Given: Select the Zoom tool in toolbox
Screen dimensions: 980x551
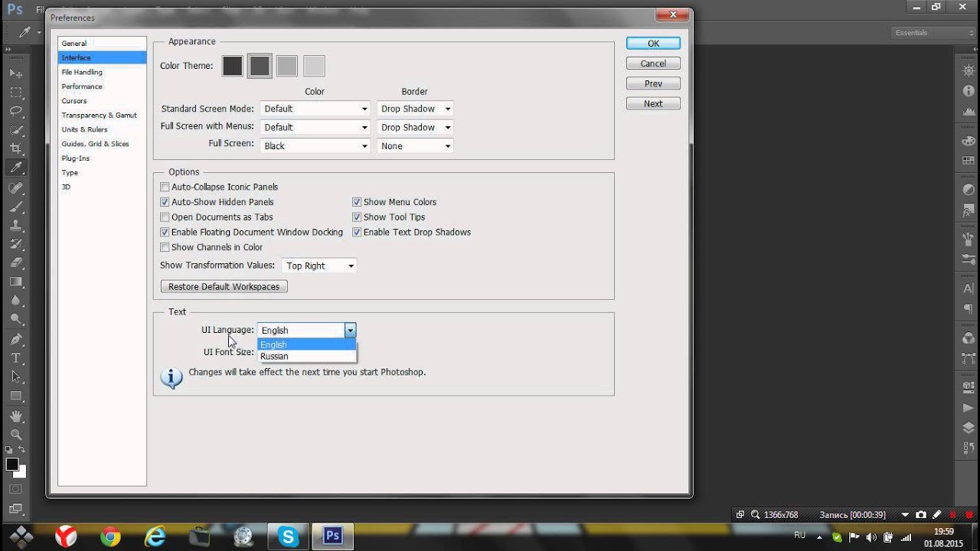Looking at the screenshot, I should point(16,435).
